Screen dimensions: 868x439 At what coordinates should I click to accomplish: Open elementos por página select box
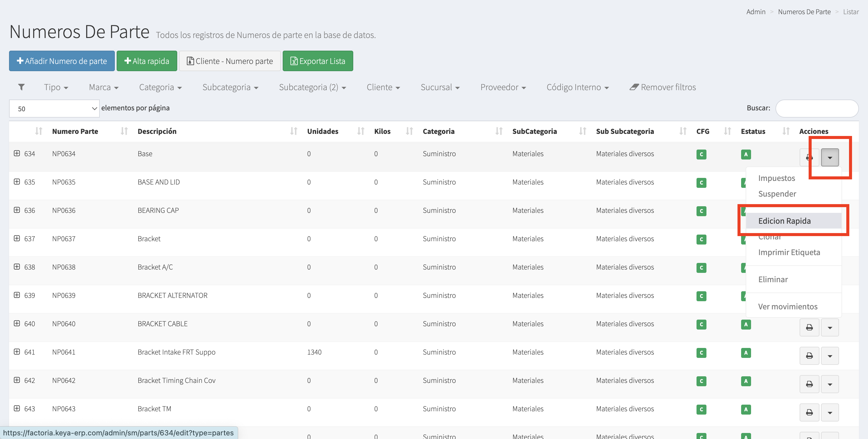click(54, 109)
